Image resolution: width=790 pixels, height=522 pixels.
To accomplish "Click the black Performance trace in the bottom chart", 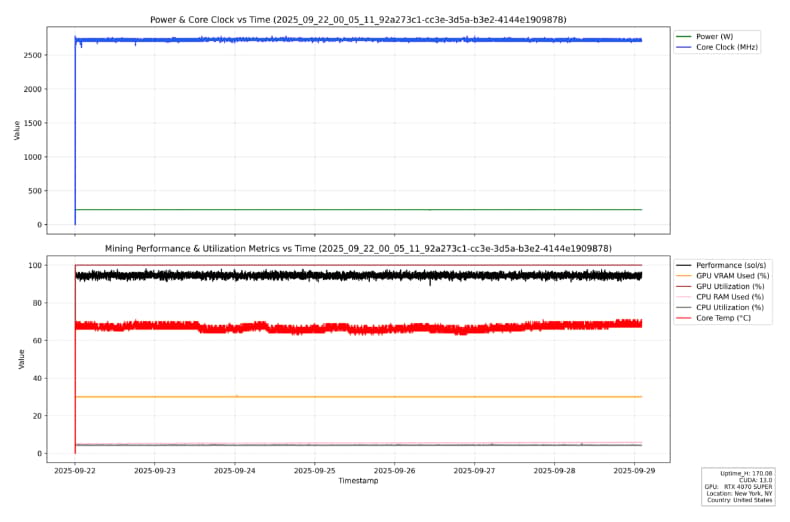I will pyautogui.click(x=358, y=276).
